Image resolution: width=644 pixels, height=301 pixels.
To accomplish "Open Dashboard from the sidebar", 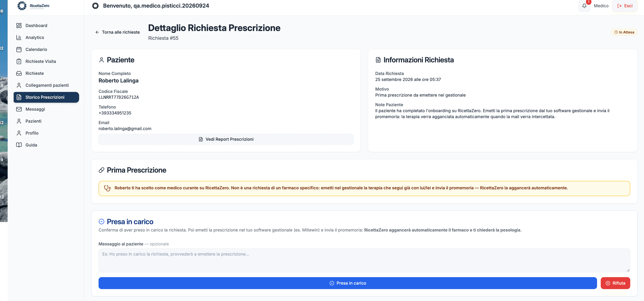I will pyautogui.click(x=46, y=26).
